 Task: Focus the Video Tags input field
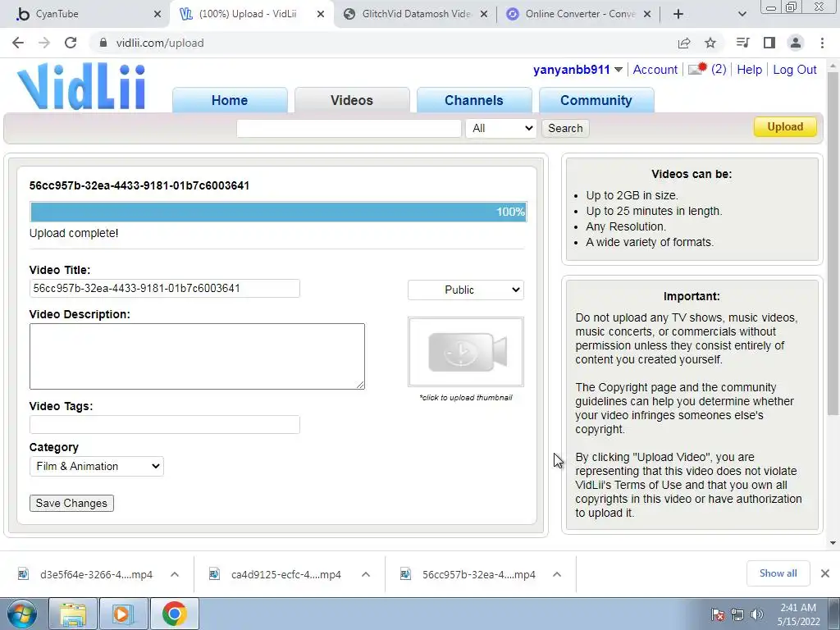164,424
